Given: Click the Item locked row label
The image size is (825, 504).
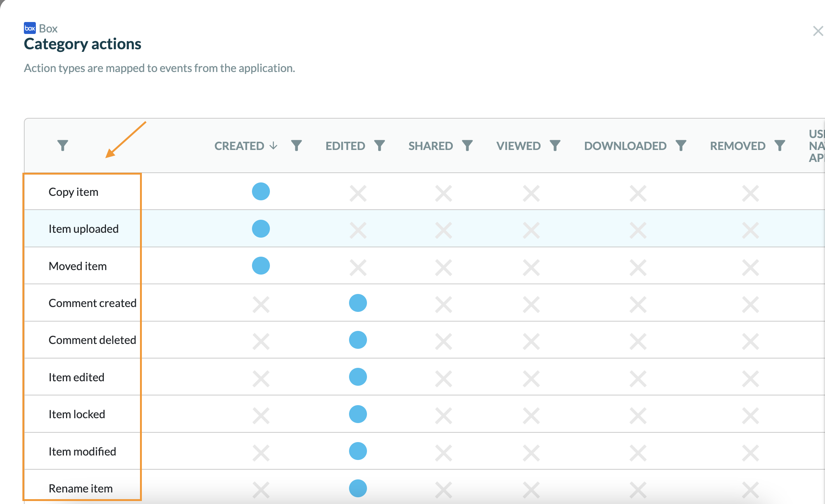Looking at the screenshot, I should click(77, 414).
